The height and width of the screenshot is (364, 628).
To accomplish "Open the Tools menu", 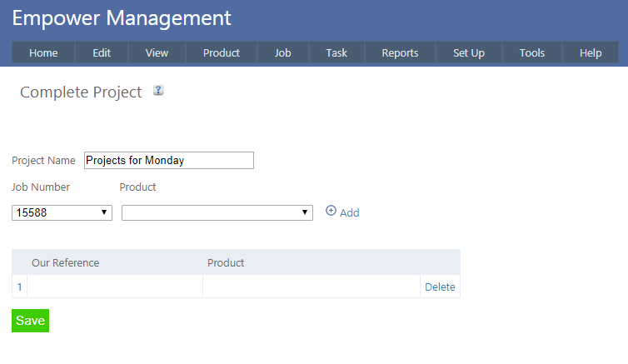I will (x=532, y=52).
